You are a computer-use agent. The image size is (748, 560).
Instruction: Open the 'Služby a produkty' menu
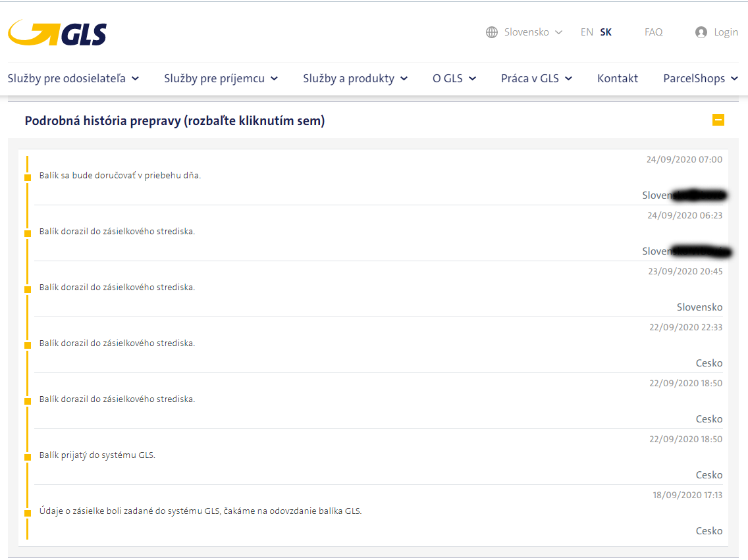pos(355,78)
